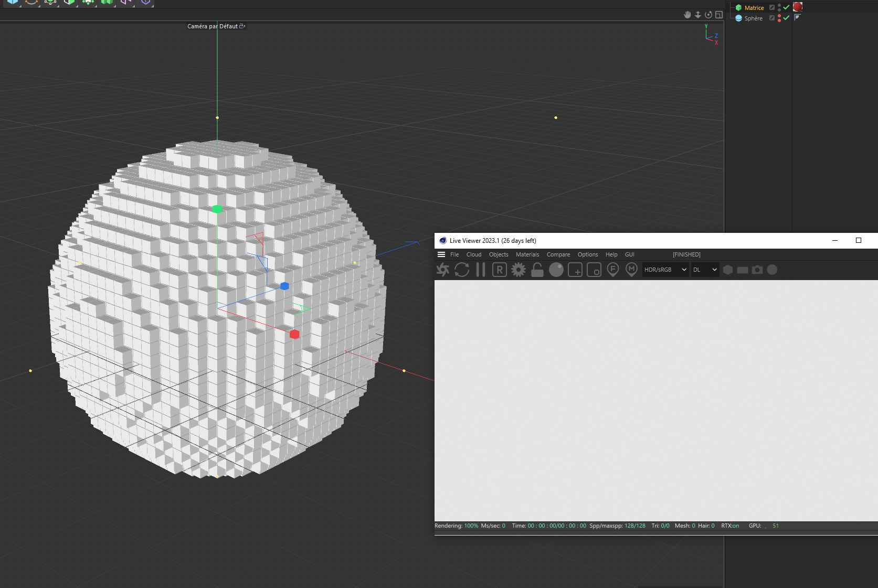878x588 pixels.
Task: Toggle the Sphère enable checkmark
Action: 786,18
